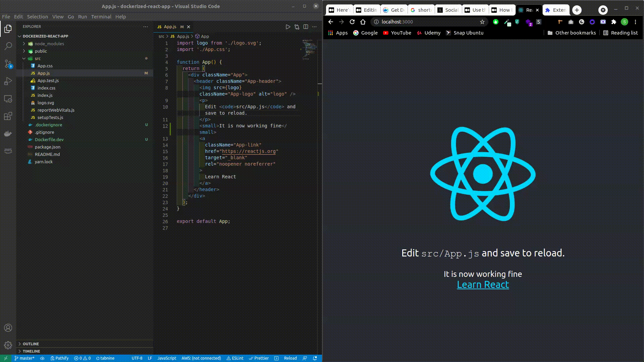Open Source Control view icon
The width and height of the screenshot is (644, 362).
[x=8, y=64]
